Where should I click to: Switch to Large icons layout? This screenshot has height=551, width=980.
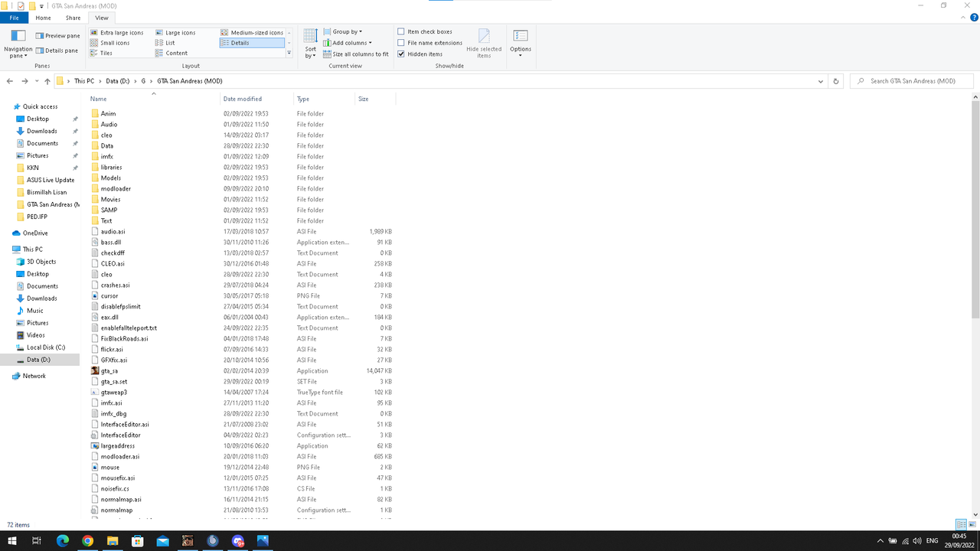tap(175, 33)
